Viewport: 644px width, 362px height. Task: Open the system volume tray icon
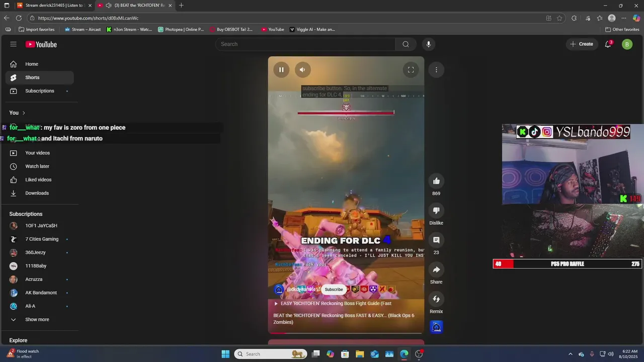coord(611,354)
